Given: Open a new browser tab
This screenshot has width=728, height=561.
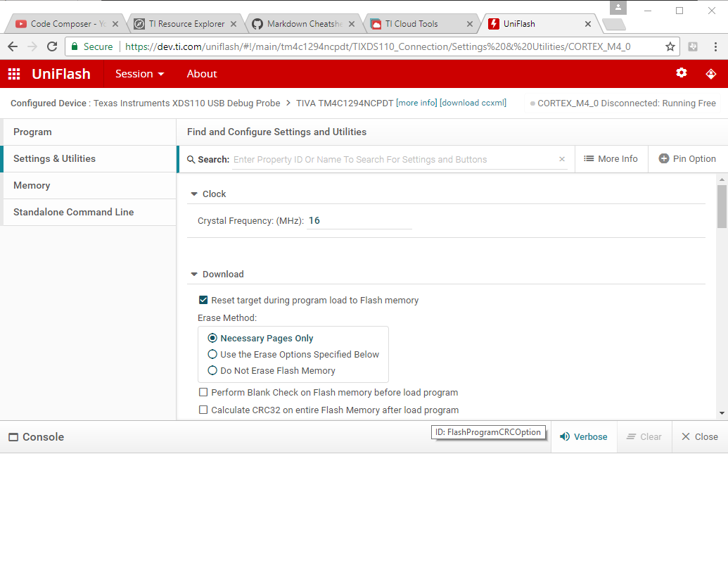Looking at the screenshot, I should [x=614, y=24].
